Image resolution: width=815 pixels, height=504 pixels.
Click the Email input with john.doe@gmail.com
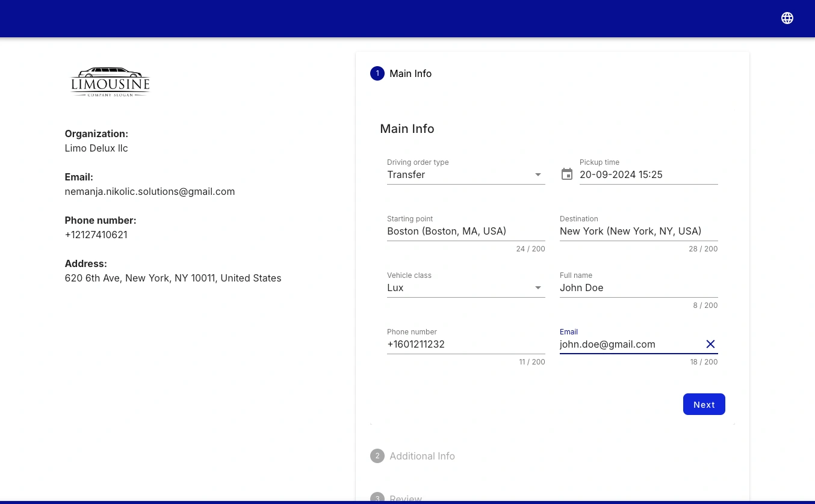coord(629,345)
